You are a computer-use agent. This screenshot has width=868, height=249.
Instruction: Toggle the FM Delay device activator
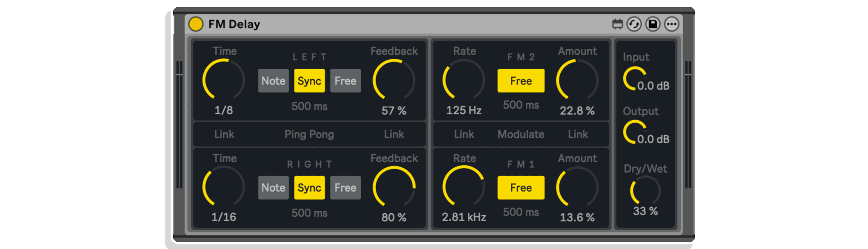tap(196, 24)
